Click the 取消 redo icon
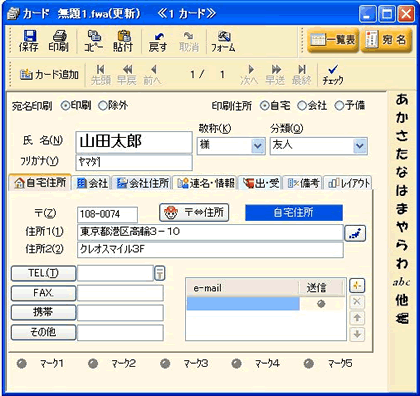420x396 pixels. [x=189, y=41]
